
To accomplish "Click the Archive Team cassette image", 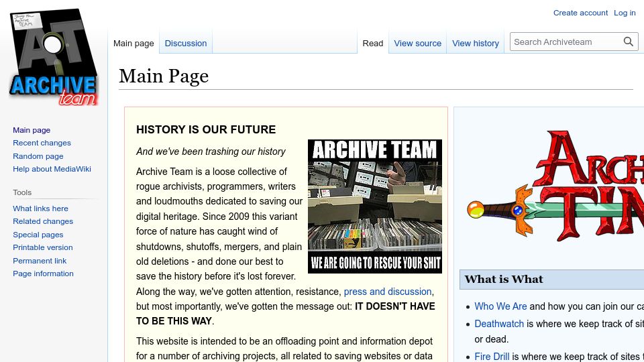I will (375, 206).
